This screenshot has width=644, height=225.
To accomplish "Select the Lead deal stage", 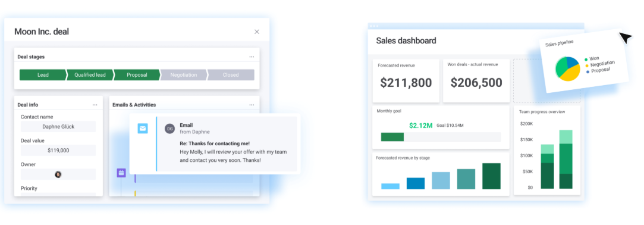I will tap(43, 75).
